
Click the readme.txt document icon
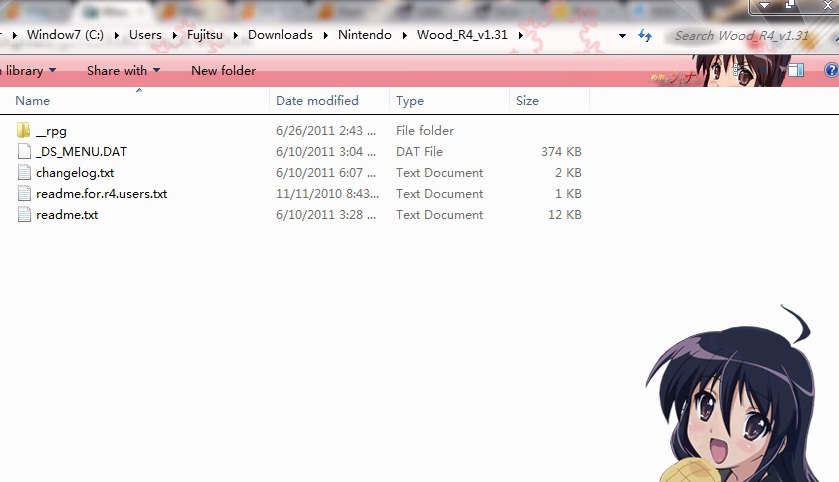24,215
